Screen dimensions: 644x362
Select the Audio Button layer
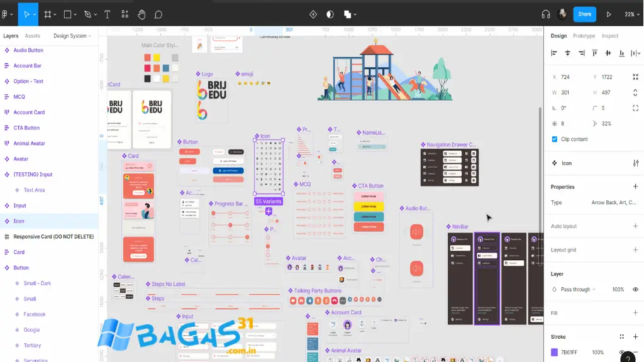[x=28, y=50]
